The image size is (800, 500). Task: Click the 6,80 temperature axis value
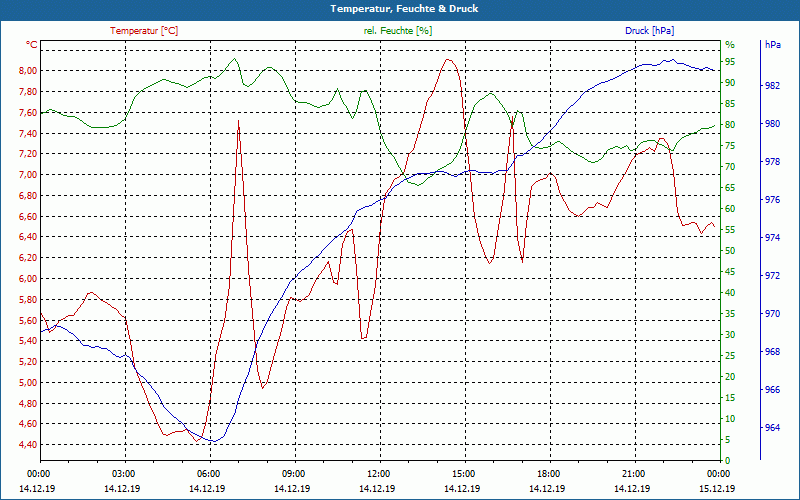[29, 195]
